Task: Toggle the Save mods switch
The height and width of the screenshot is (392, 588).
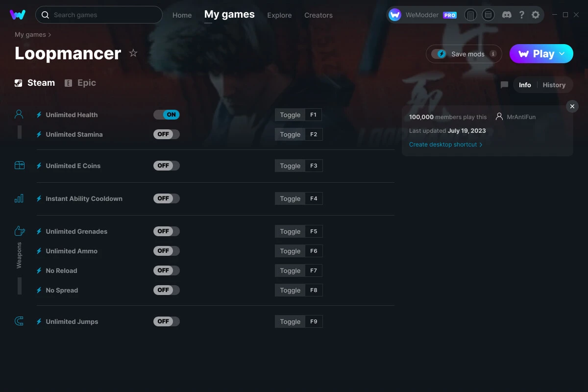Action: 439,54
